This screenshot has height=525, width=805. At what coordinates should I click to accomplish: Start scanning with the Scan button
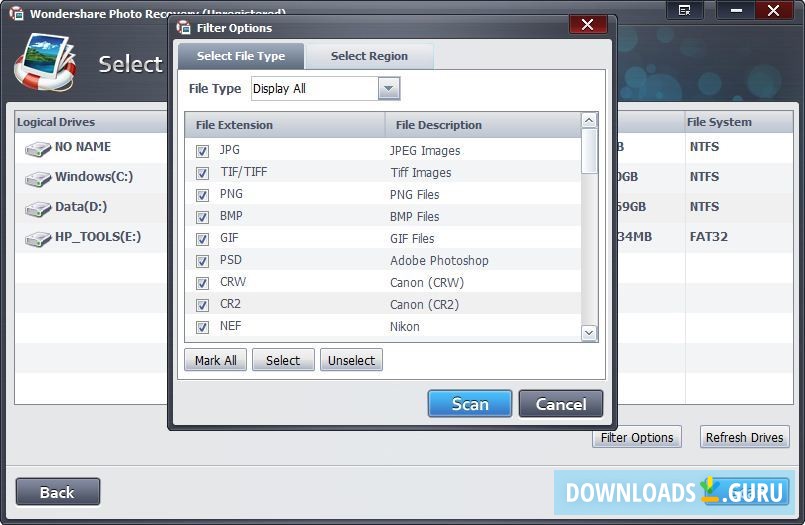tap(470, 404)
